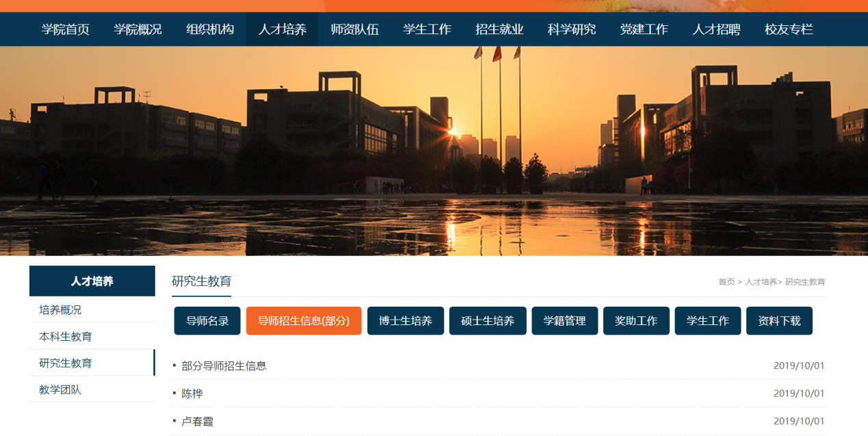
Task: Click the 导师名录 tab button
Action: (x=207, y=321)
